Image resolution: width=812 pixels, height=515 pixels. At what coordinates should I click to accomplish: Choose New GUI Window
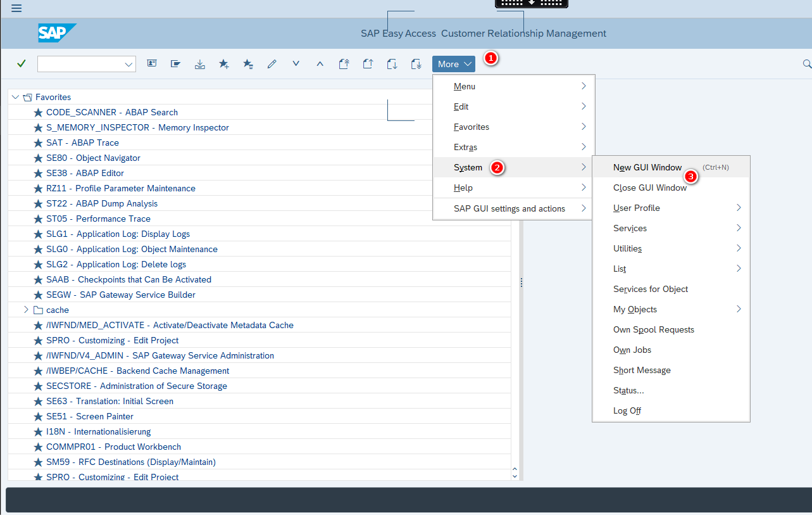click(x=671, y=167)
